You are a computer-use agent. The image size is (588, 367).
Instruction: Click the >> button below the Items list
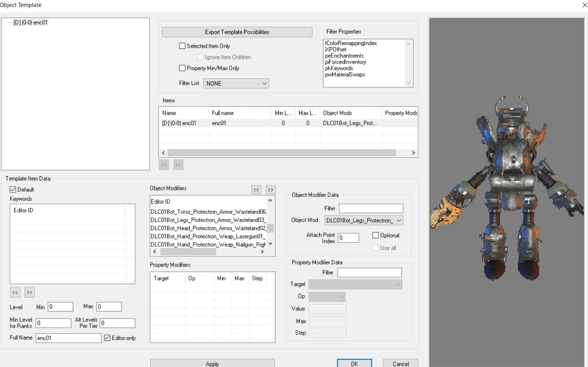[178, 165]
